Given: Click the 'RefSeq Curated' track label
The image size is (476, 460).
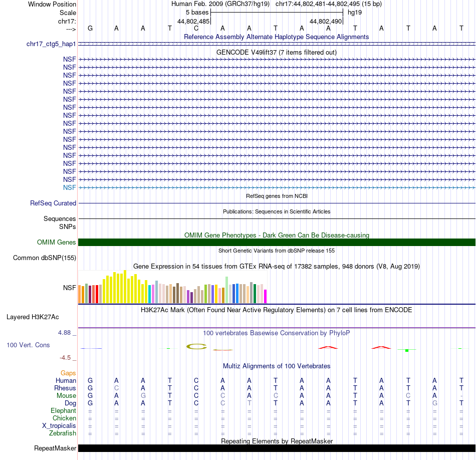Looking at the screenshot, I should click(x=53, y=203).
